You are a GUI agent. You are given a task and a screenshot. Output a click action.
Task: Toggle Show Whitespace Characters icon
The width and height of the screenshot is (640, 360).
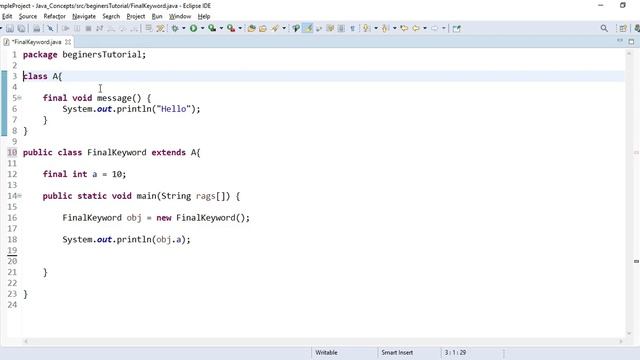click(353, 29)
